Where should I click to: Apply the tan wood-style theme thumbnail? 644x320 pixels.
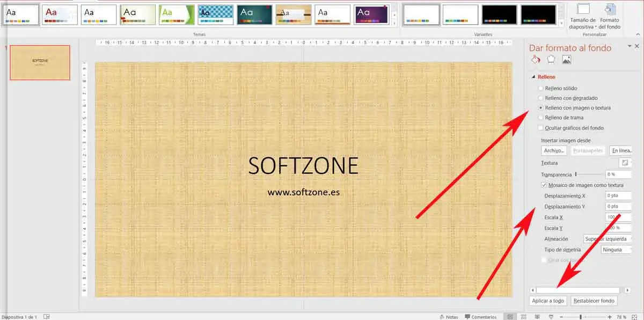pyautogui.click(x=294, y=15)
